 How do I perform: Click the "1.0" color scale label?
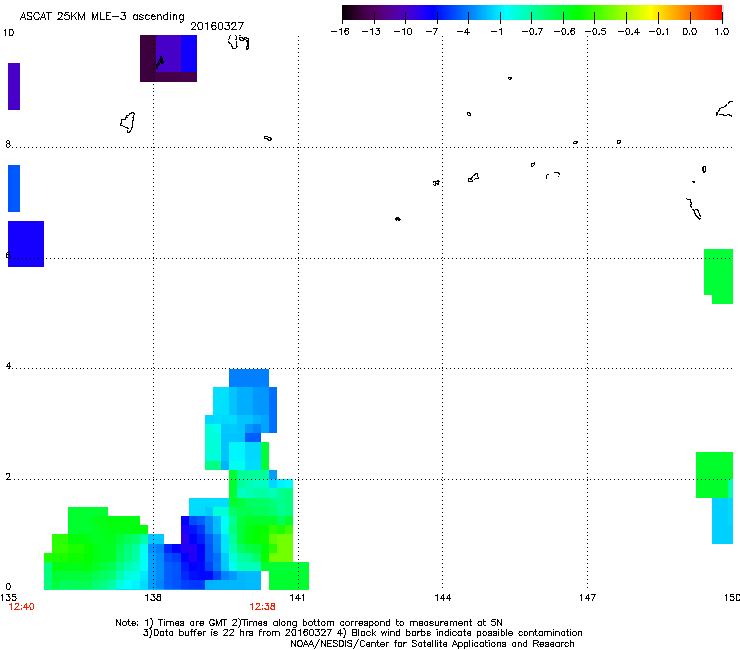(722, 32)
